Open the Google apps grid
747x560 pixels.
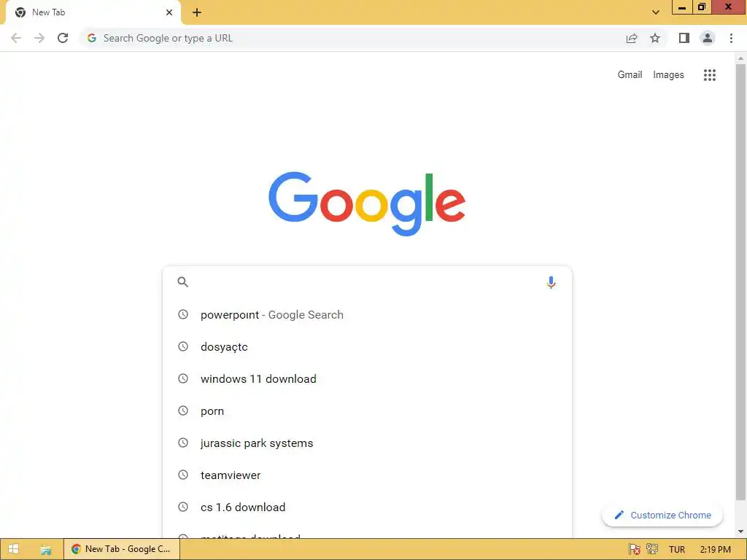[x=710, y=75]
